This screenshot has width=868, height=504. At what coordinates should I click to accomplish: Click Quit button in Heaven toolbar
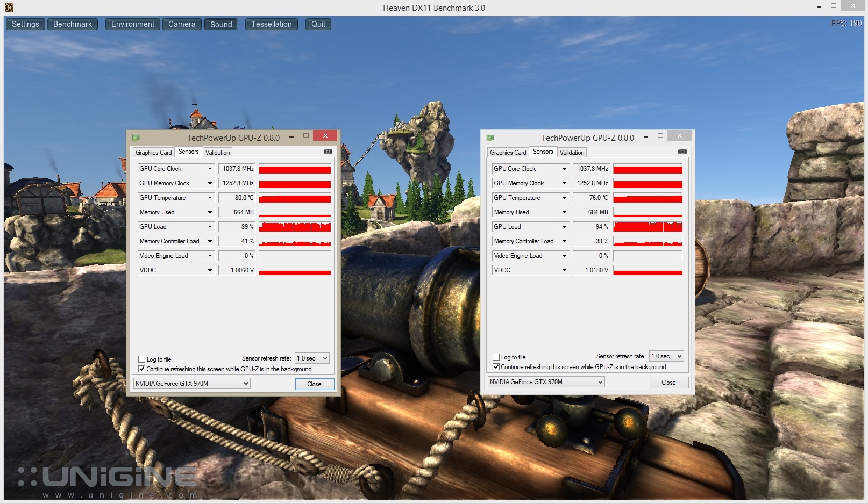[x=318, y=24]
